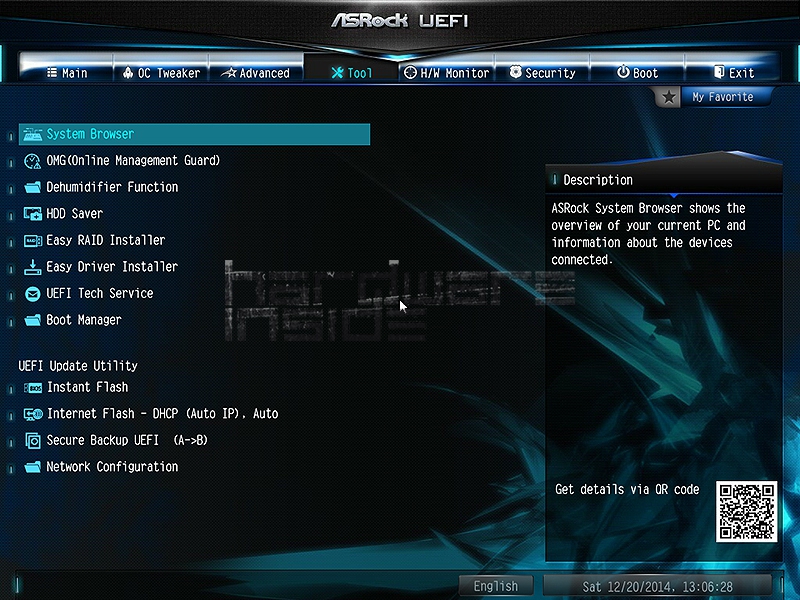Click the System Browser icon
Image resolution: width=800 pixels, height=600 pixels.
point(33,134)
